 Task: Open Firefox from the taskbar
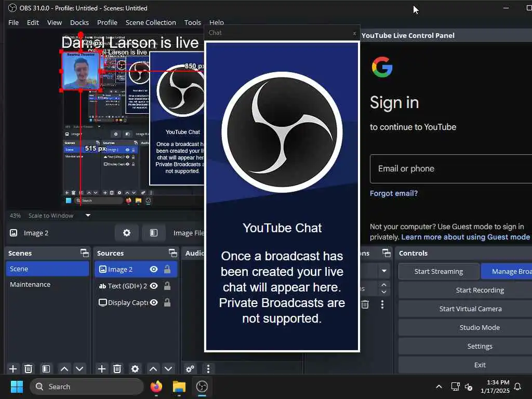click(156, 387)
